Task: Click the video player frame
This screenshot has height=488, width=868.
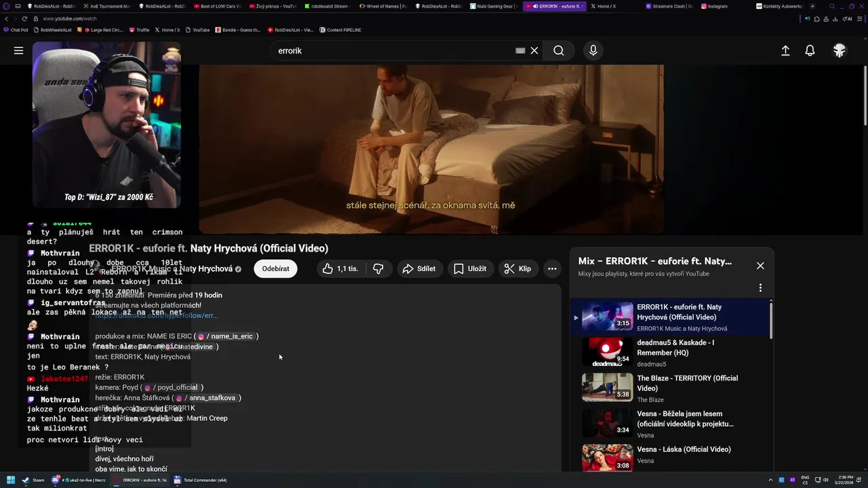Action: [x=431, y=149]
